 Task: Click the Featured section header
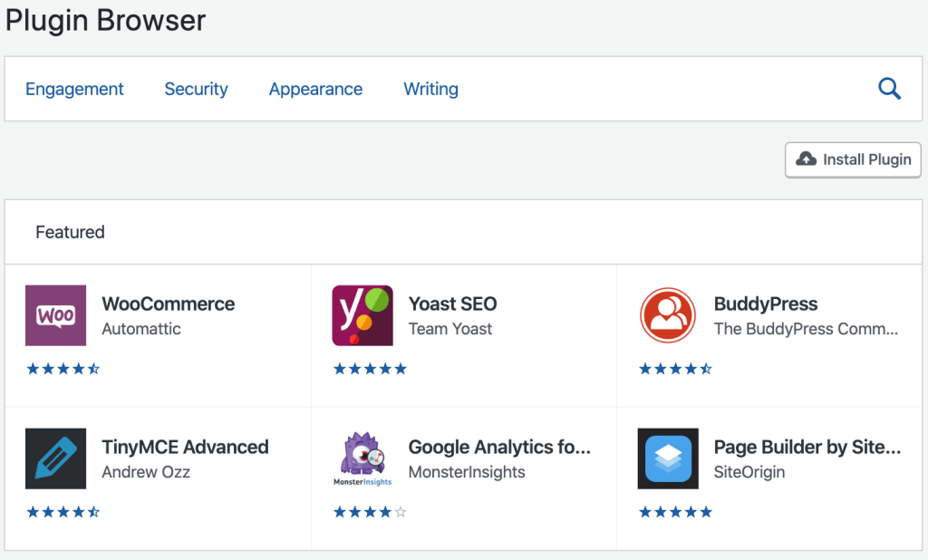(70, 232)
